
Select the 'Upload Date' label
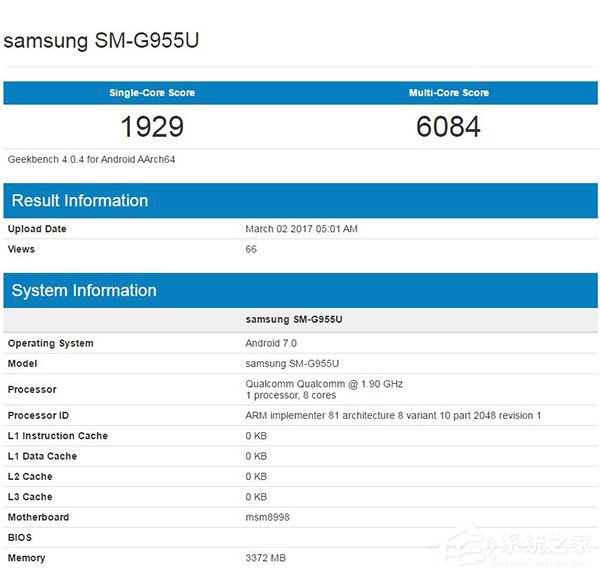pos(37,229)
